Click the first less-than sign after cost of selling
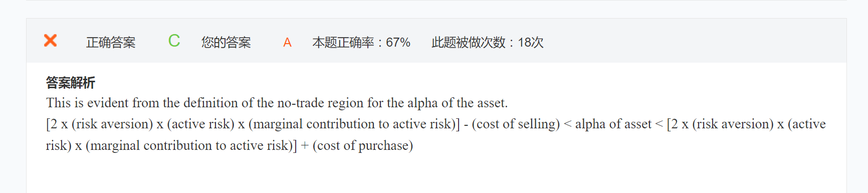The width and height of the screenshot is (868, 193). tap(567, 124)
